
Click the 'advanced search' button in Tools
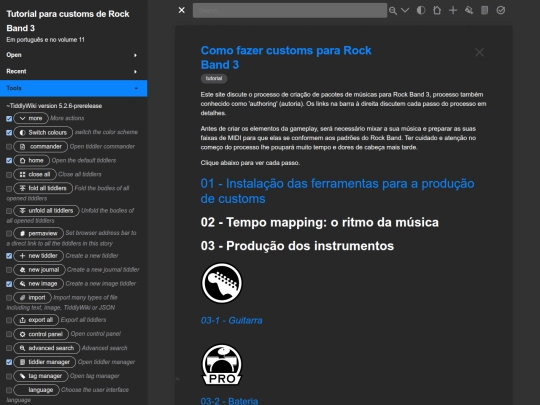(x=46, y=348)
